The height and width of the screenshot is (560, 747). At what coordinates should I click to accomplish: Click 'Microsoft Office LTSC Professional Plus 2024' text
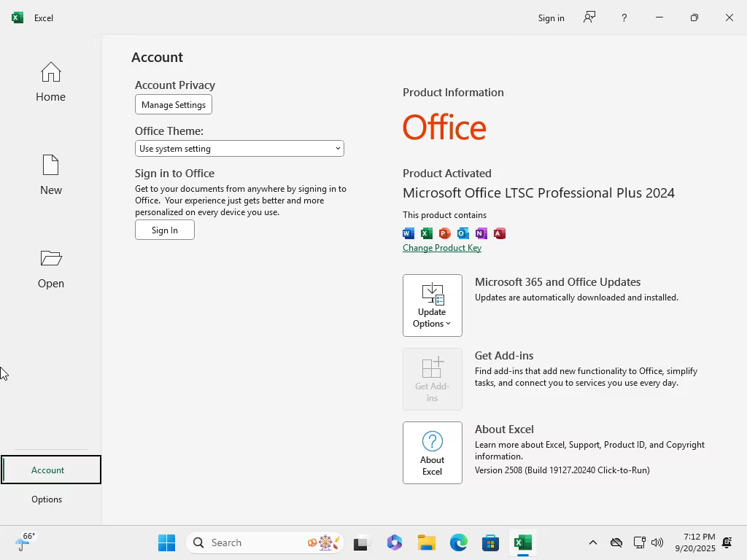(538, 192)
